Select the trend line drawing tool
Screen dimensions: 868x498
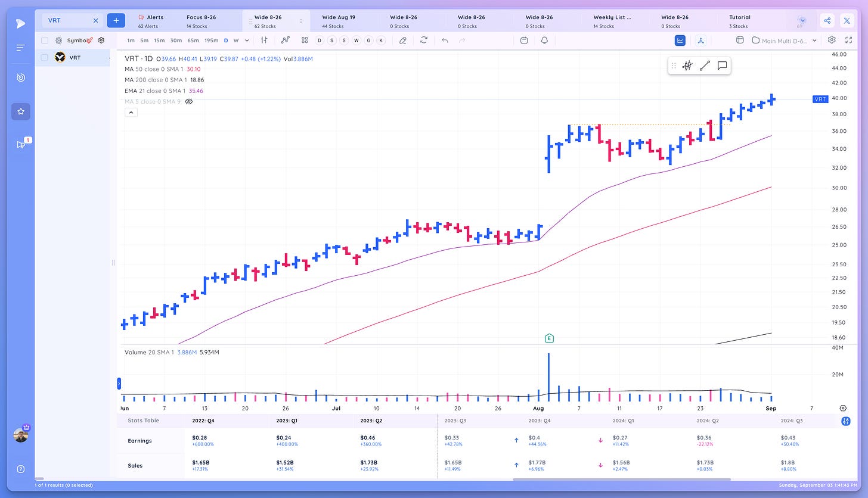(x=705, y=66)
